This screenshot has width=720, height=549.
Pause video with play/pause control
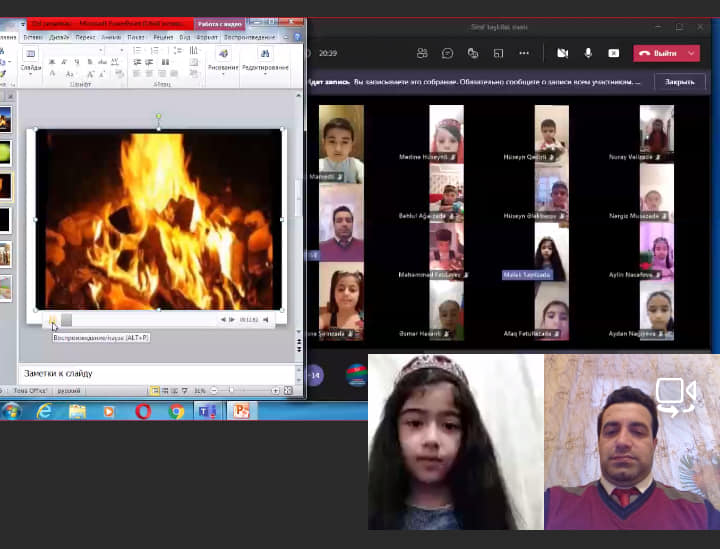(53, 319)
